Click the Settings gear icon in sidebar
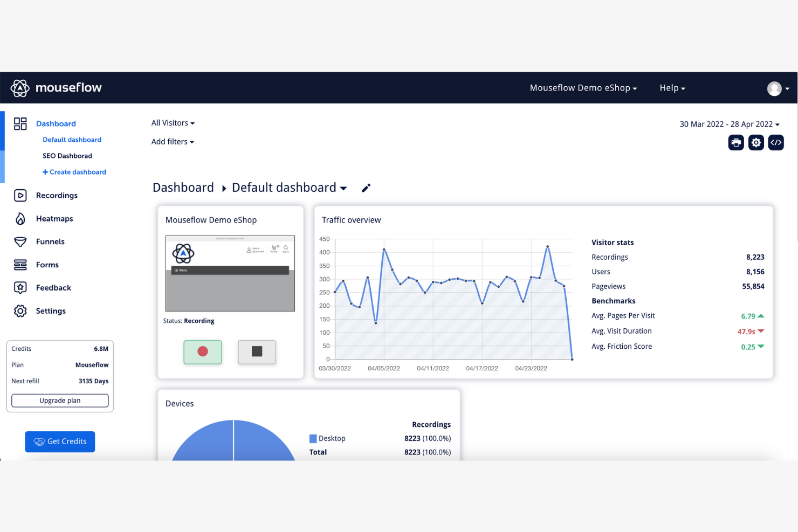This screenshot has width=798, height=532. (20, 311)
